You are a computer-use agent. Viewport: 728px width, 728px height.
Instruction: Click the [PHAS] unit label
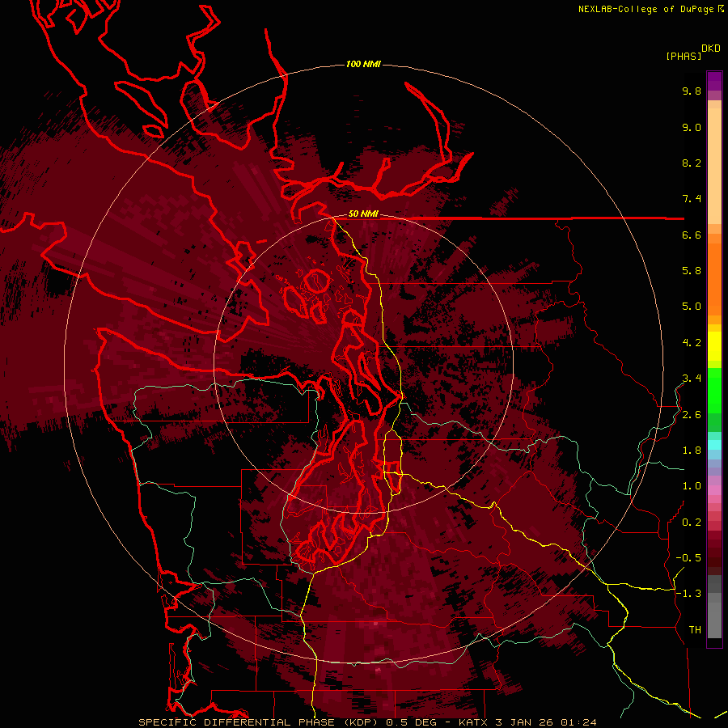684,56
